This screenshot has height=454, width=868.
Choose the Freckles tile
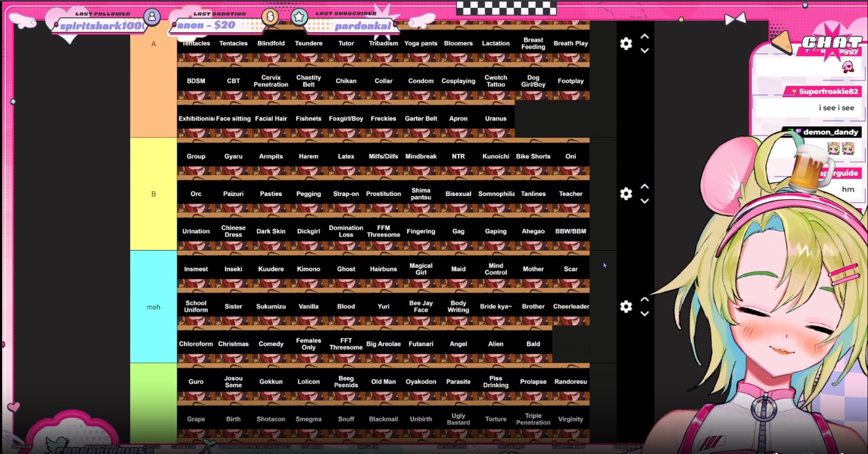(383, 119)
